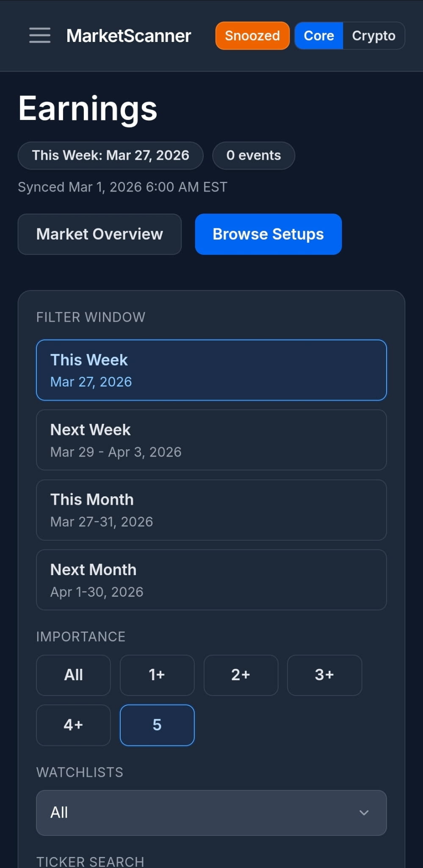The width and height of the screenshot is (423, 868).
Task: Select the This Month filter window
Action: pyautogui.click(x=211, y=510)
